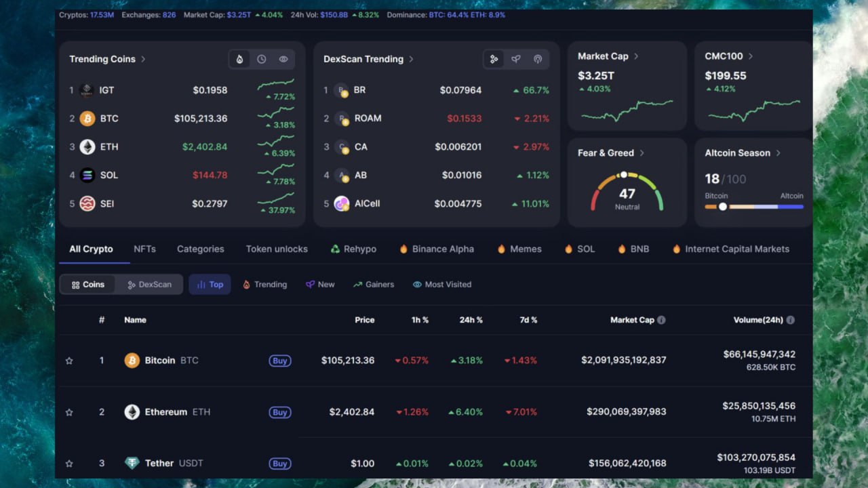Switch Trending Coins to recently added clock icon

point(261,59)
